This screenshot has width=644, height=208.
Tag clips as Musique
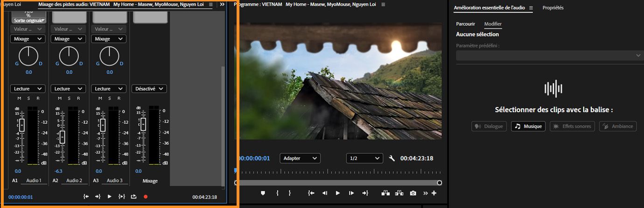click(x=528, y=126)
